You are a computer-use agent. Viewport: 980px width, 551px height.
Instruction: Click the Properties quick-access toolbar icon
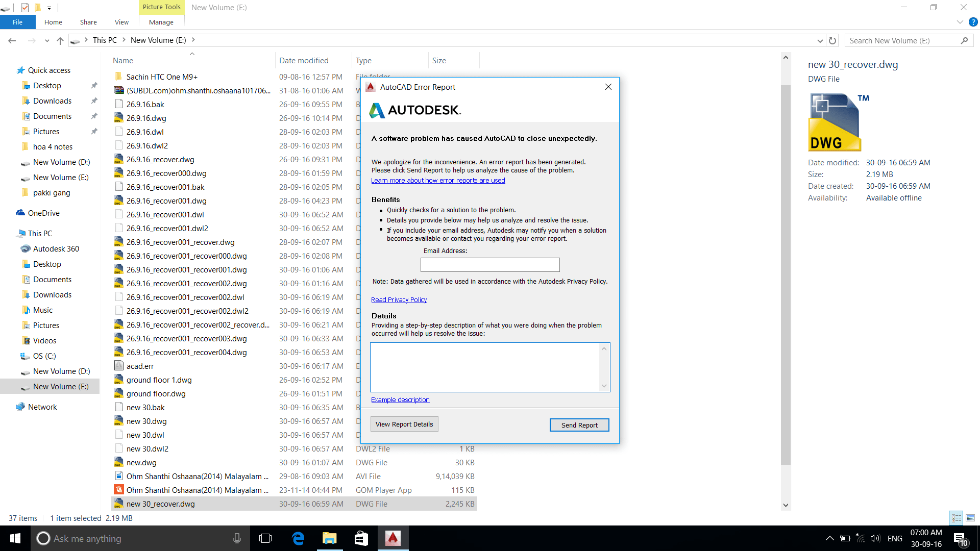point(25,8)
